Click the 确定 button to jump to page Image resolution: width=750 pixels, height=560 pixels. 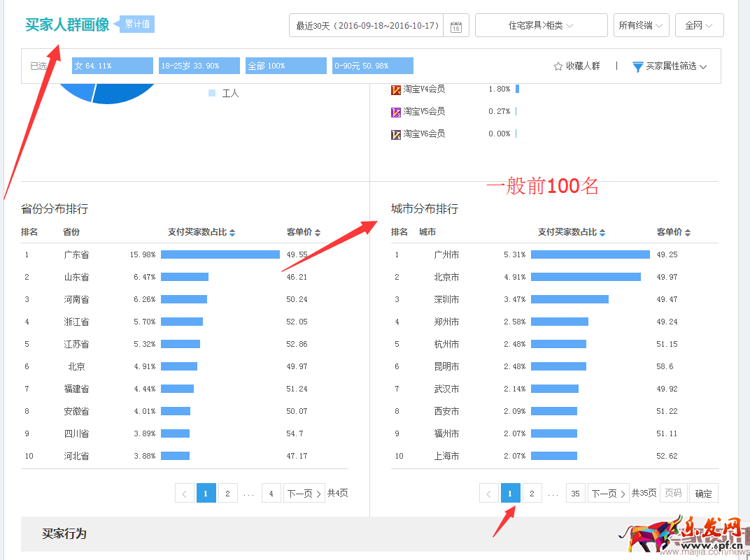tap(703, 494)
